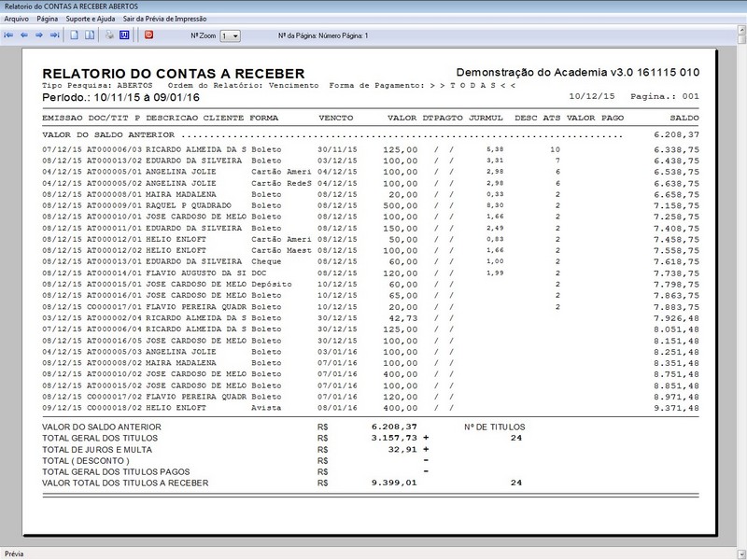Screen dimensions: 747x560
Task: Click the row AT000008/01 MAIRA MADALENA
Action: [x=371, y=194]
